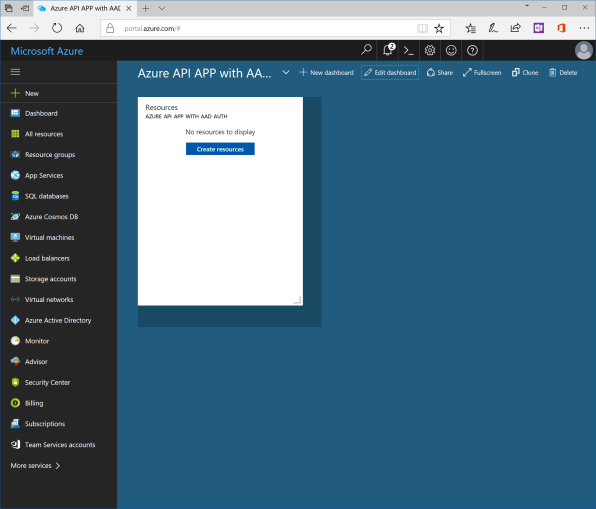Image resolution: width=596 pixels, height=509 pixels.
Task: Open browser settings ellipsis menu
Action: (x=584, y=28)
